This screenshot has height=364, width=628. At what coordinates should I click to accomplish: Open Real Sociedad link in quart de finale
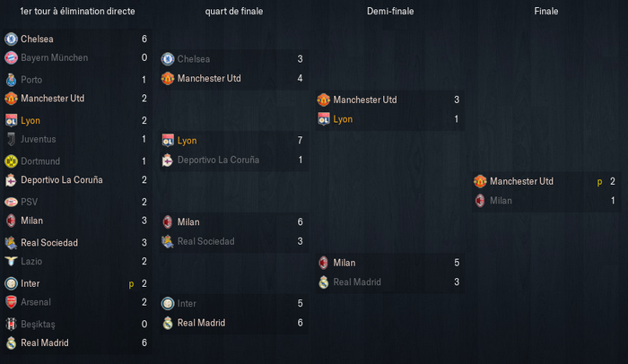[x=205, y=241]
